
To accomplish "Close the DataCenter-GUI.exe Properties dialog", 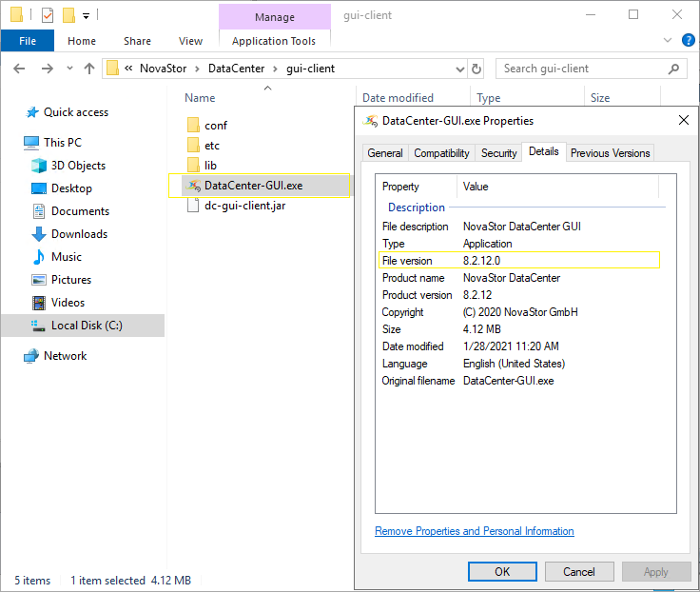I will click(x=684, y=120).
